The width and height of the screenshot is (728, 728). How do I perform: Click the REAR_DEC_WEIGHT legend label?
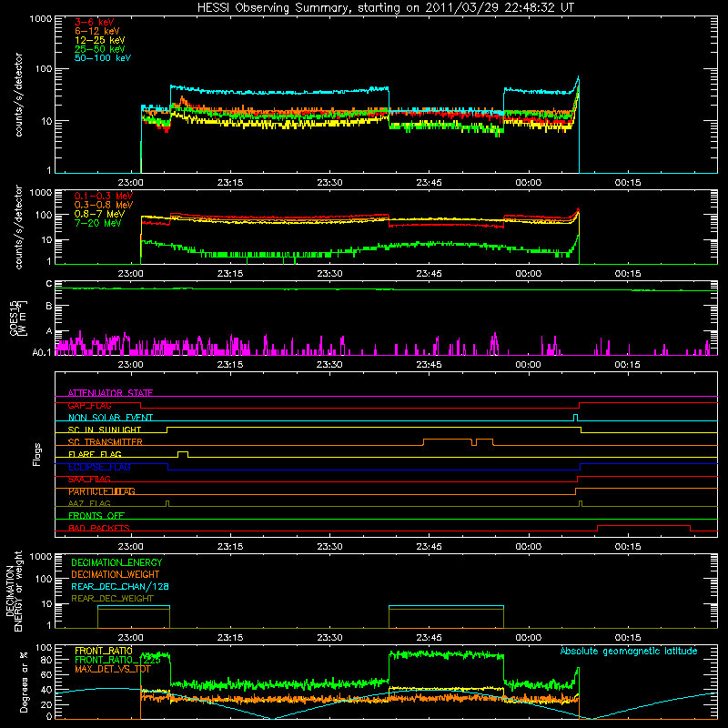(x=112, y=599)
